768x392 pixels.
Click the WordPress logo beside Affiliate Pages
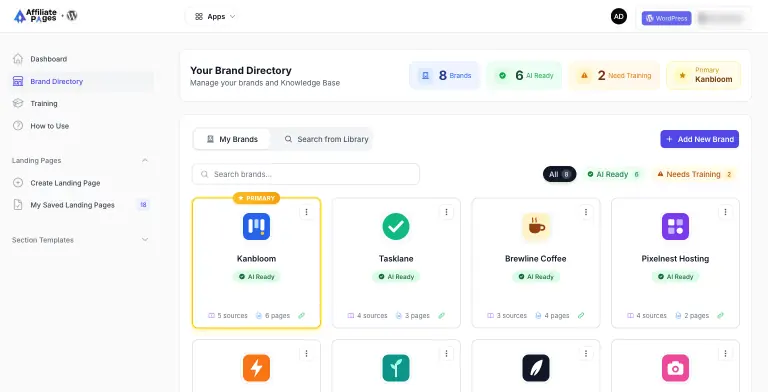tap(72, 16)
